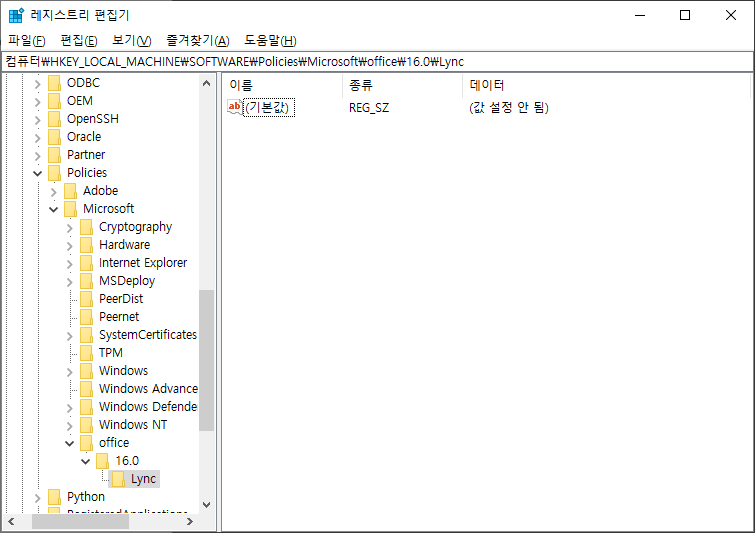Click the TPM folder icon
The height and width of the screenshot is (533, 755).
coord(86,352)
